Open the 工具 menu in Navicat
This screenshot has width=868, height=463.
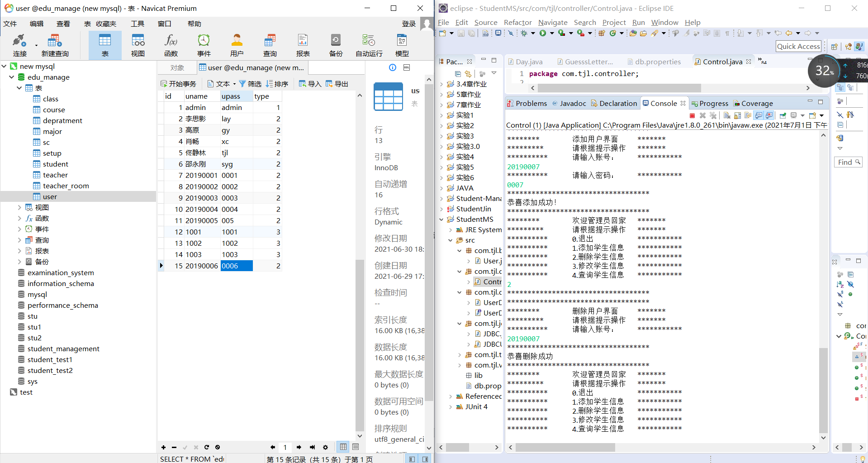pyautogui.click(x=138, y=24)
